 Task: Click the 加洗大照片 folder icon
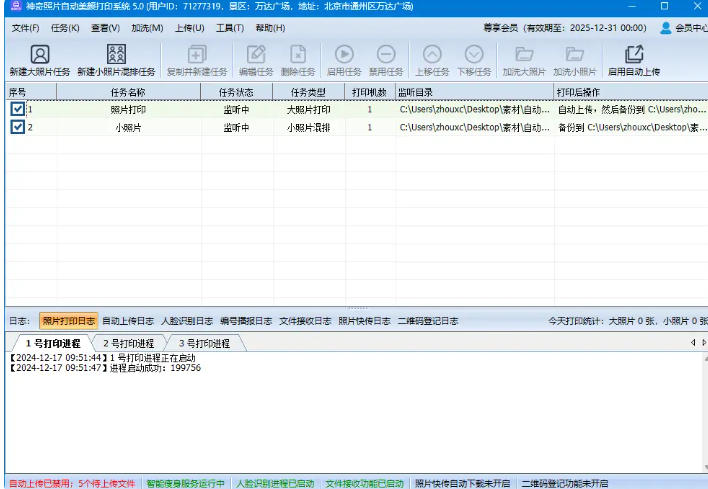[524, 54]
